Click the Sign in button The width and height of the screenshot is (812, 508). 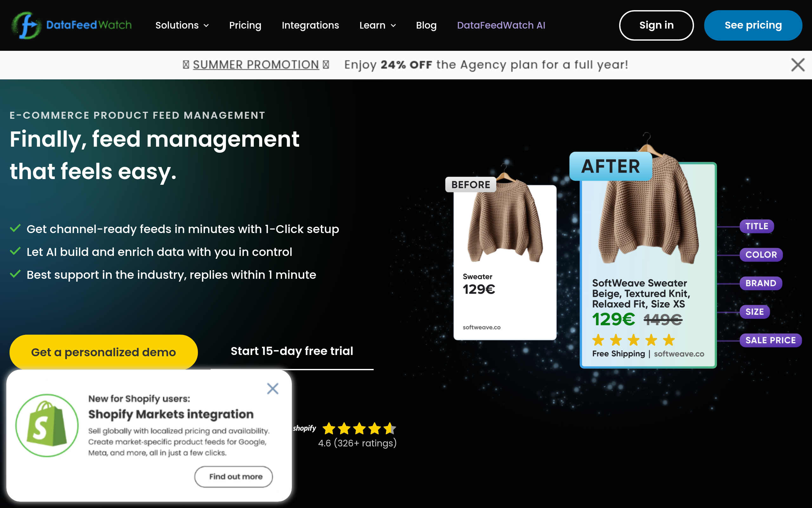tap(656, 25)
